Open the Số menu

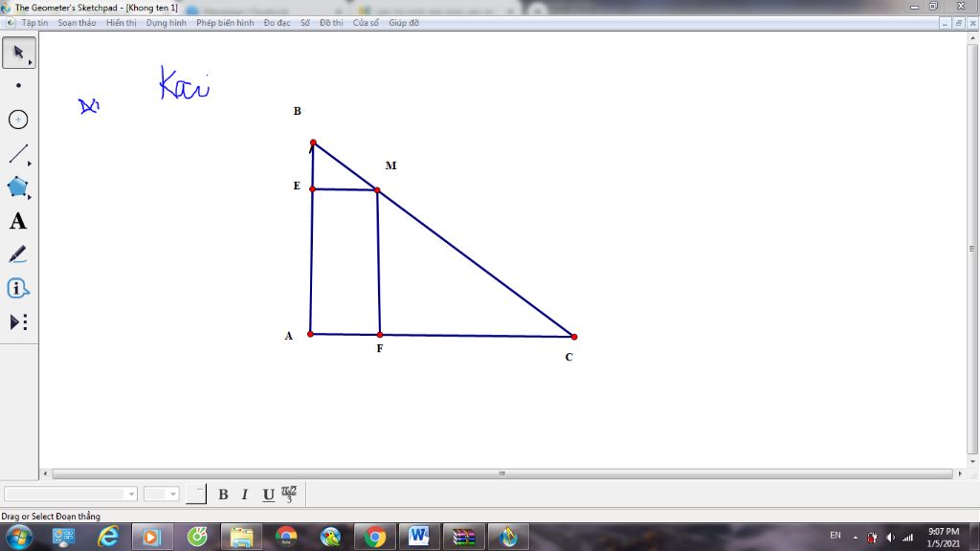point(305,23)
